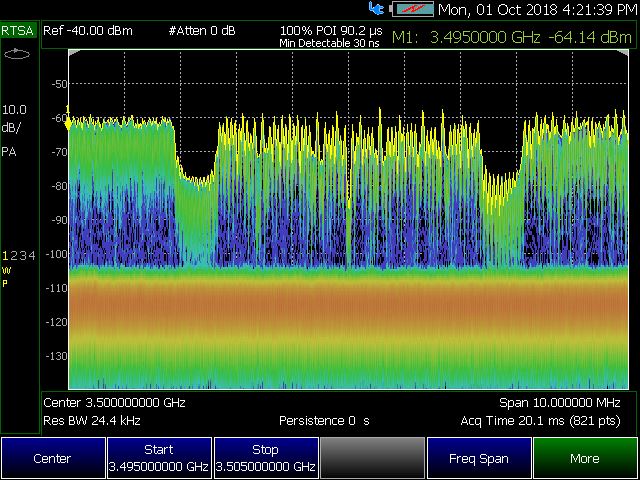Click the Persistence 0 s setting
Screen dimensions: 640x480
click(324, 420)
